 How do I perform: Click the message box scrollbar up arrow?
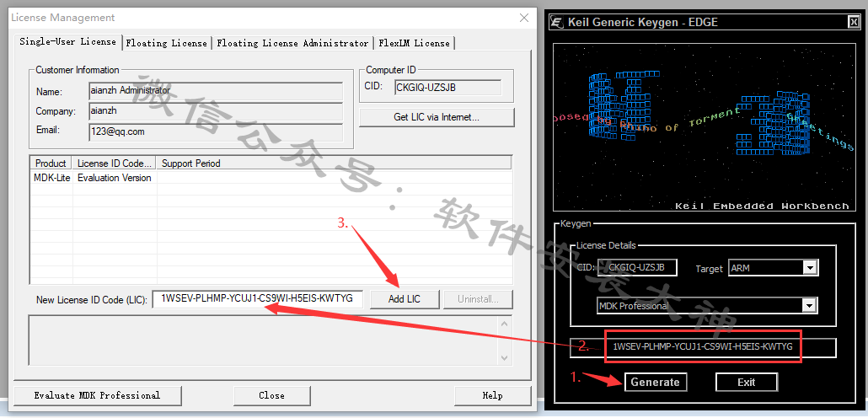point(504,324)
